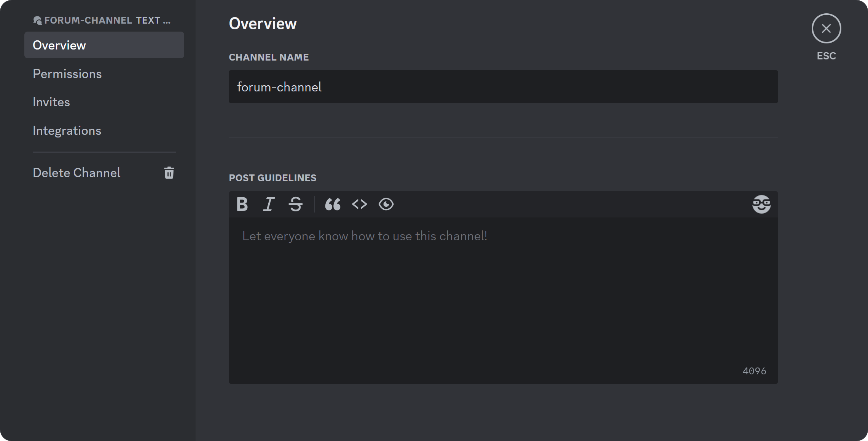Click the ESC label under the close button
The height and width of the screenshot is (441, 868).
click(x=826, y=56)
